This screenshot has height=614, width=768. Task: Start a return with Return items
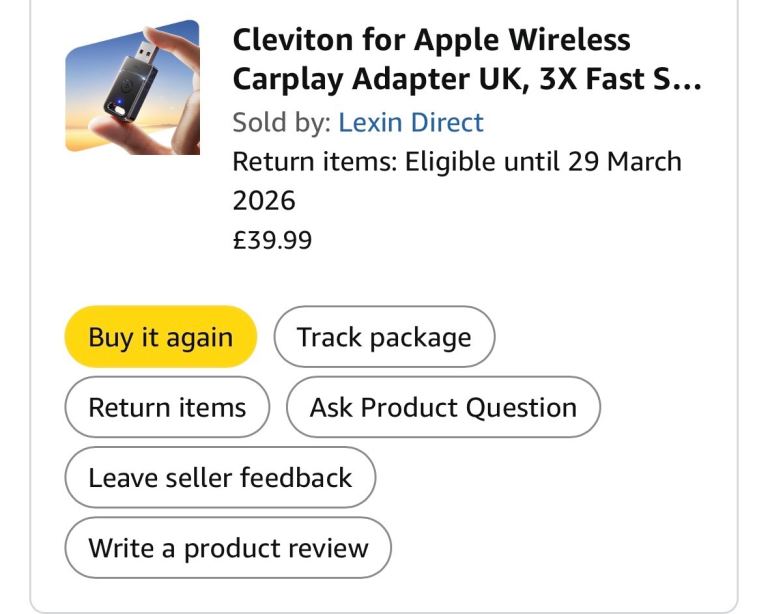tap(167, 407)
